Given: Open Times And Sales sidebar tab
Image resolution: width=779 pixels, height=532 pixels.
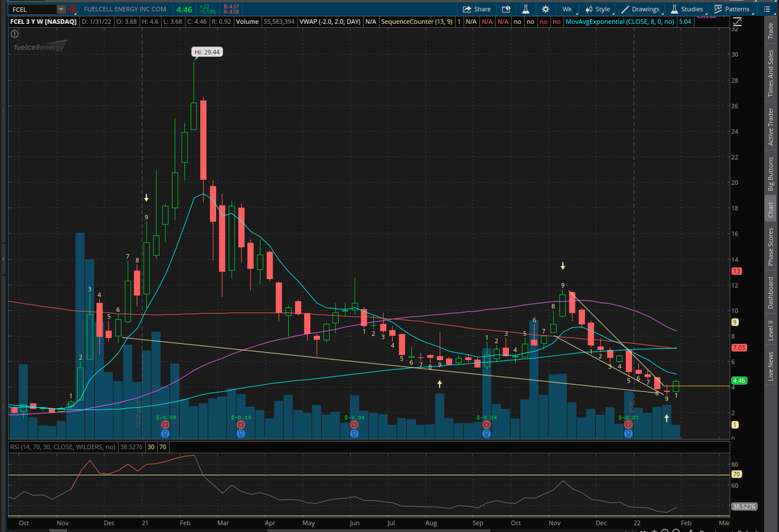Looking at the screenshot, I should tap(771, 73).
